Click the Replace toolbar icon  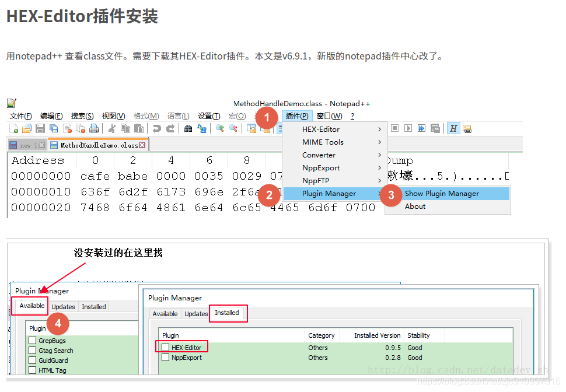coord(202,128)
